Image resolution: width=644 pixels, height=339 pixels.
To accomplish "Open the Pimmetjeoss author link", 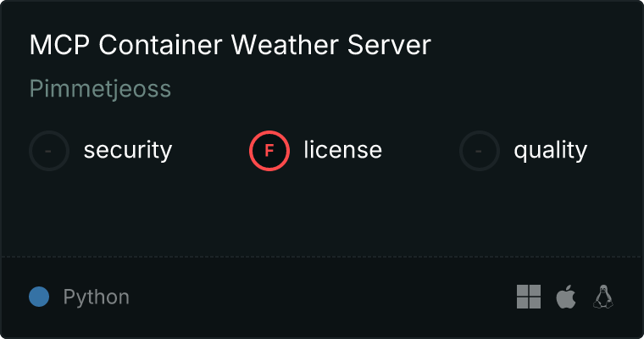I will pyautogui.click(x=100, y=89).
